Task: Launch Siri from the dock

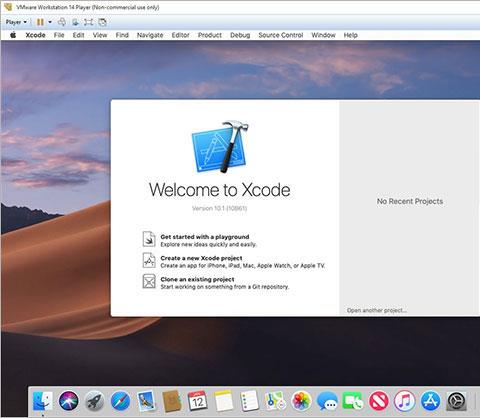Action: tap(69, 401)
